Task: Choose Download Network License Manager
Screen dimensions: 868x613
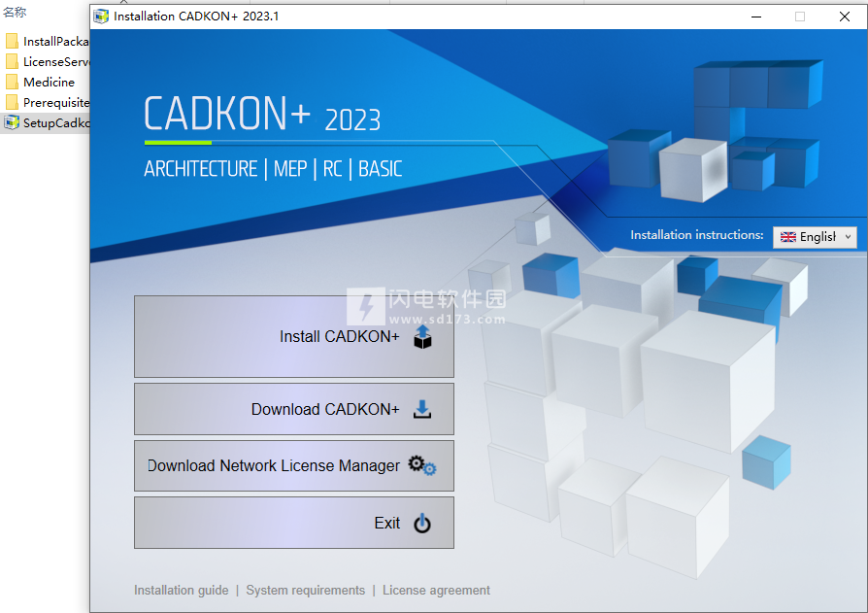Action: (294, 465)
